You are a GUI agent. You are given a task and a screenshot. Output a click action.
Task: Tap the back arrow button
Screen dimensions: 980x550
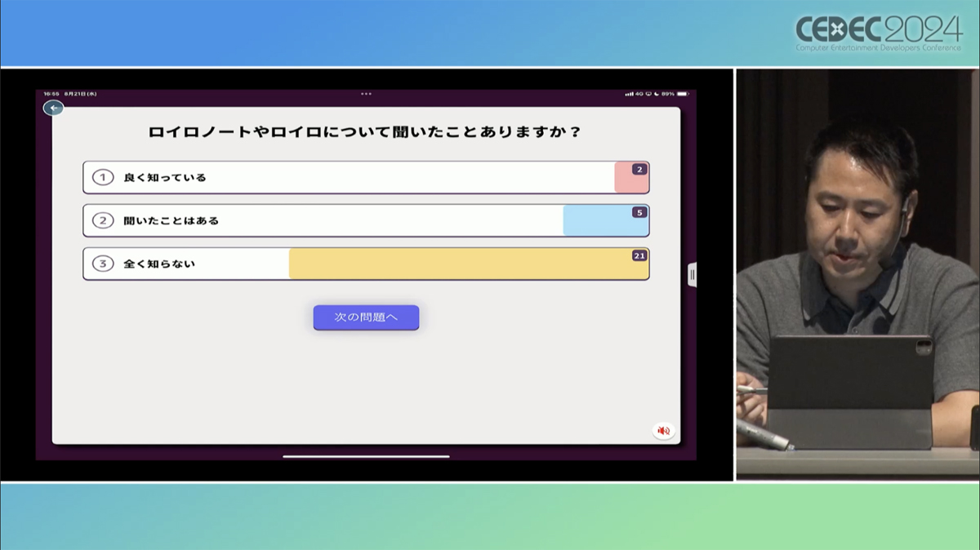point(53,108)
